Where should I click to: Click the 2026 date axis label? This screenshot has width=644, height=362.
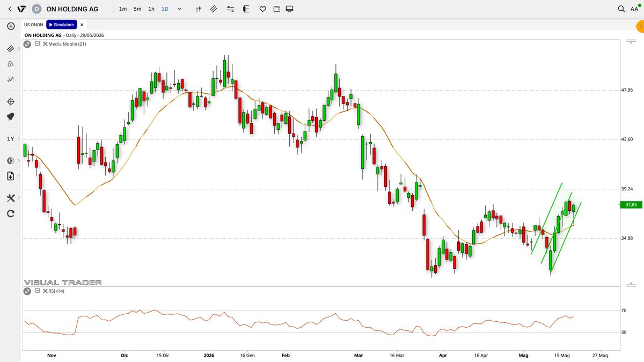click(x=209, y=355)
